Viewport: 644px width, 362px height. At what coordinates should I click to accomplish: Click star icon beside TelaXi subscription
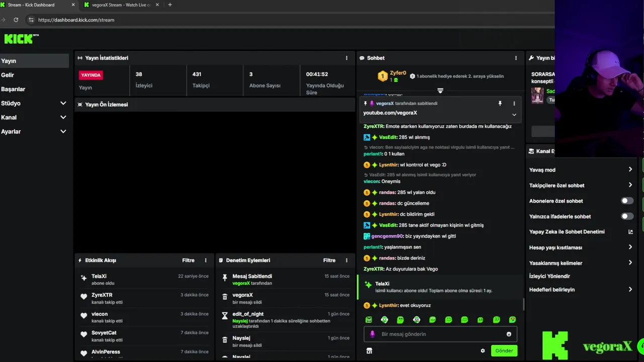tap(84, 278)
